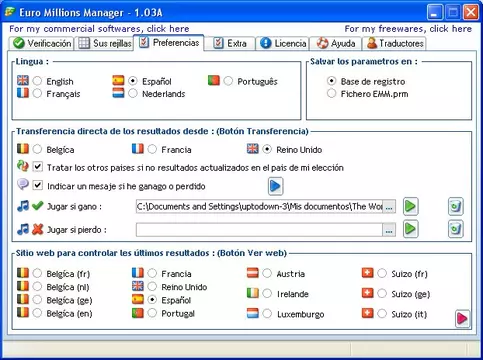Play the 'Jugar si pierdo' sound

(410, 229)
